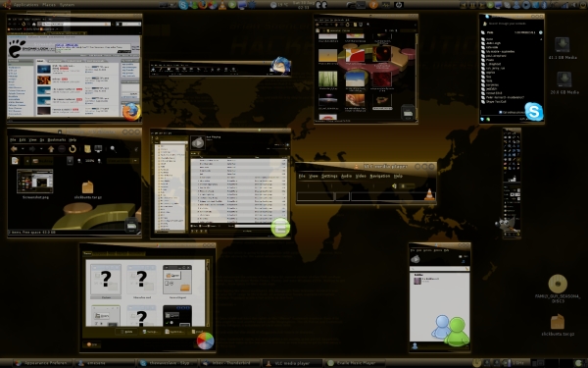Screen dimensions: 588x368
Task: Zoom out in the Nautilus location bar
Action: (79, 161)
